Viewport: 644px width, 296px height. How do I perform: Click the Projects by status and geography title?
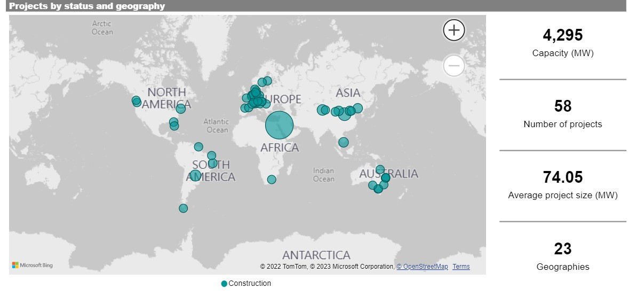pos(87,6)
